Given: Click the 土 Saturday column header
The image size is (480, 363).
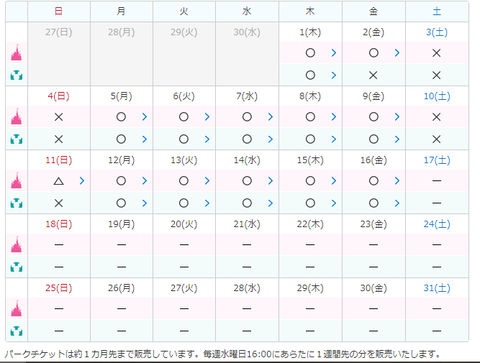Looking at the screenshot, I should point(437,11).
